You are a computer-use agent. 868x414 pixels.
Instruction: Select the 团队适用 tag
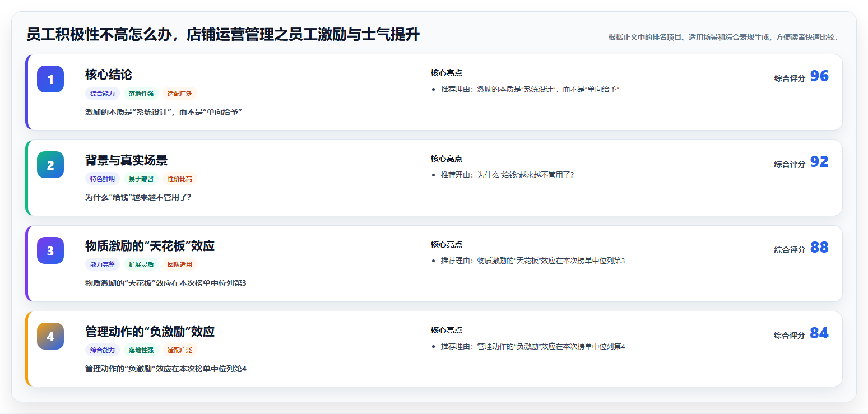point(180,265)
